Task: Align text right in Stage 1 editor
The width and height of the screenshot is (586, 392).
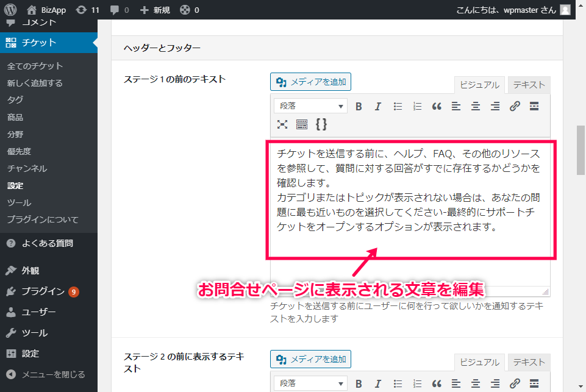Action: (495, 107)
